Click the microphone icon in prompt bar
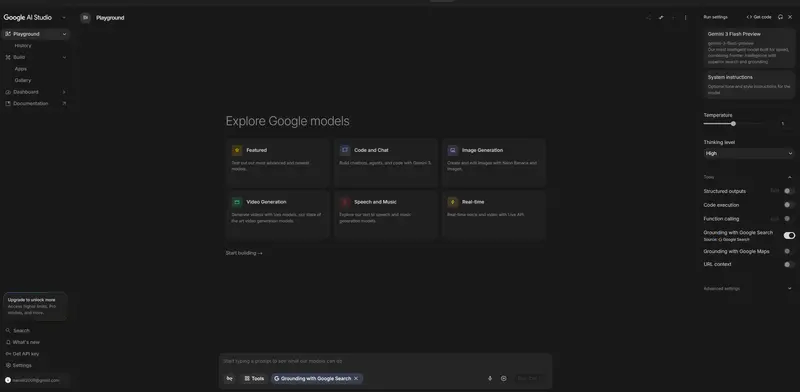 [x=490, y=378]
